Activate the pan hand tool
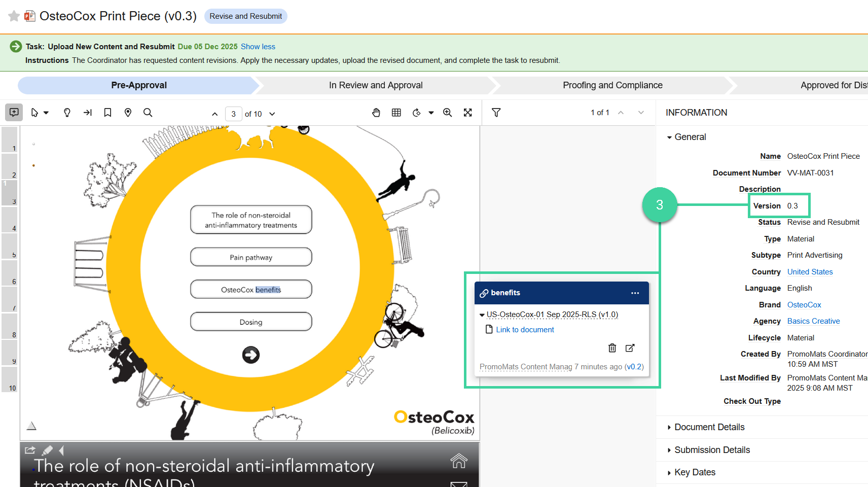This screenshot has width=868, height=487. (376, 112)
